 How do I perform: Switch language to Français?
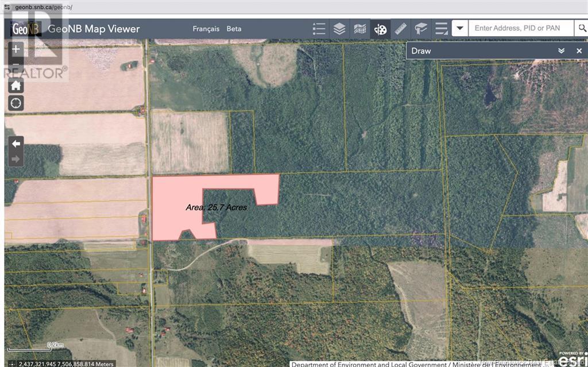[x=206, y=29]
